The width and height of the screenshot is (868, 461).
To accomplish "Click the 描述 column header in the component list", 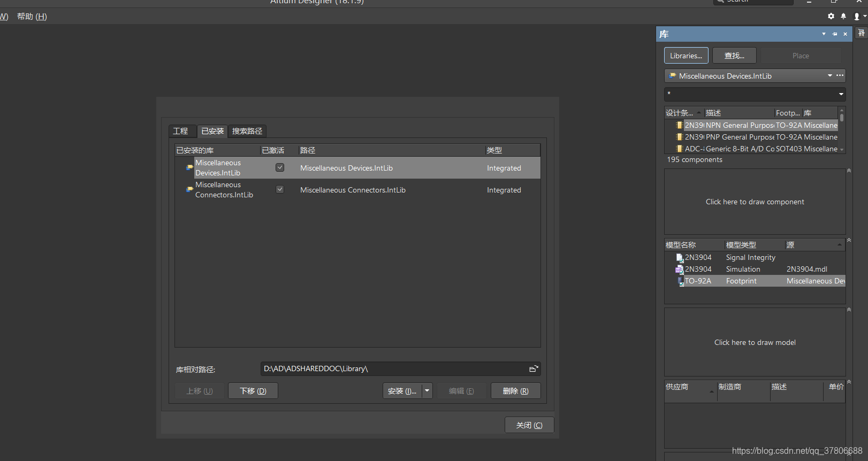I will pyautogui.click(x=739, y=113).
